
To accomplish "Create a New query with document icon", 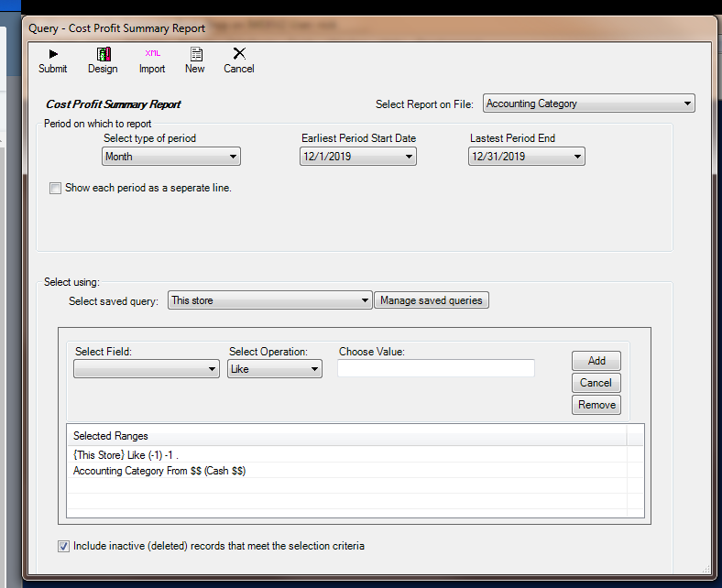I will [195, 60].
